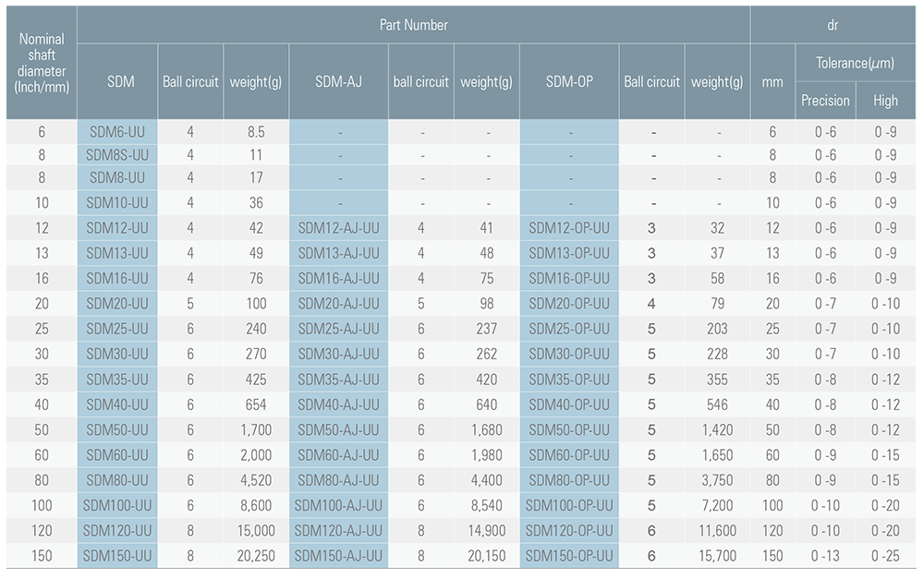This screenshot has height=579, width=924.
Task: Open the SDM8S-UU part number link
Action: coord(117,154)
